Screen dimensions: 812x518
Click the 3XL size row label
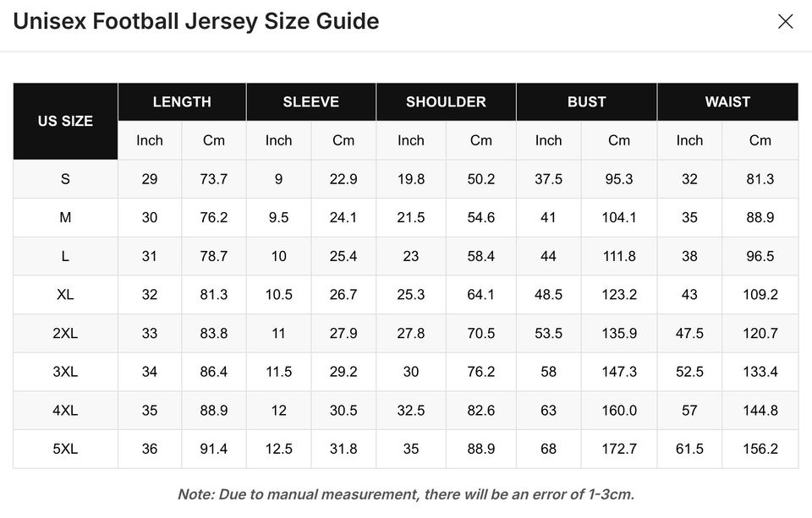tap(64, 371)
